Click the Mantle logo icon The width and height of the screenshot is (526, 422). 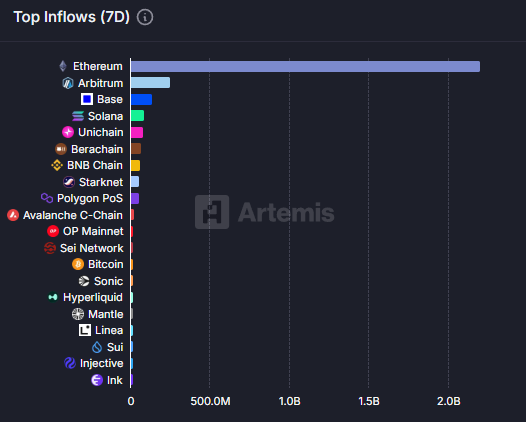(78, 314)
